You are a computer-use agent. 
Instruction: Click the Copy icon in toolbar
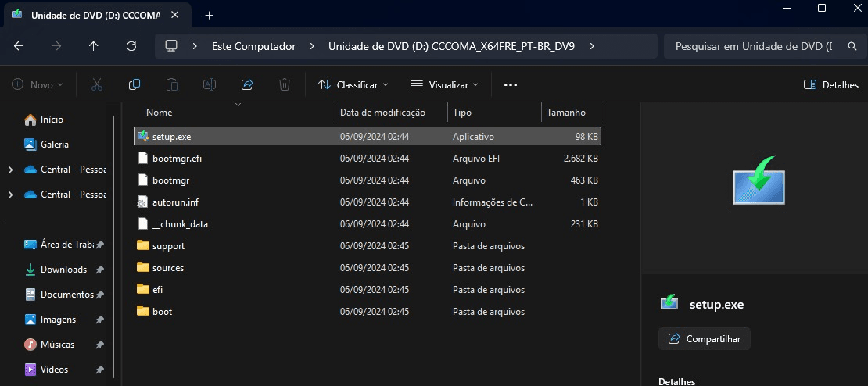tap(135, 84)
